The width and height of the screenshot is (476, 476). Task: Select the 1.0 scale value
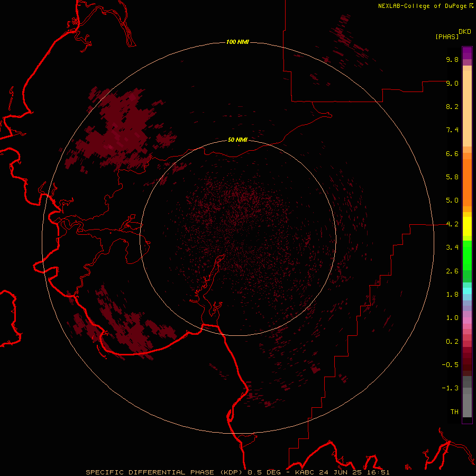pyautogui.click(x=452, y=318)
